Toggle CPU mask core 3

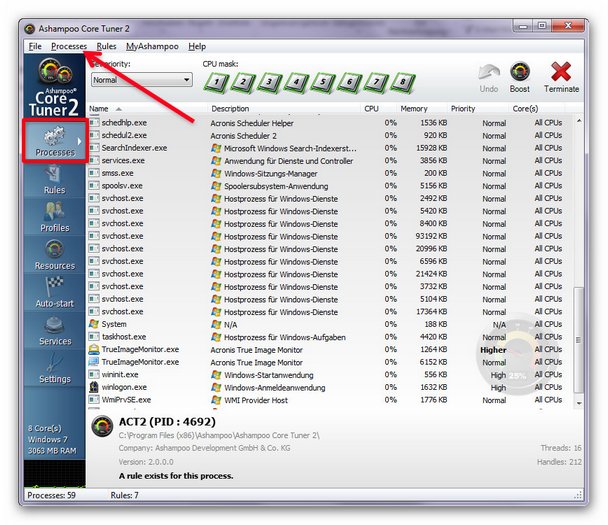[269, 82]
